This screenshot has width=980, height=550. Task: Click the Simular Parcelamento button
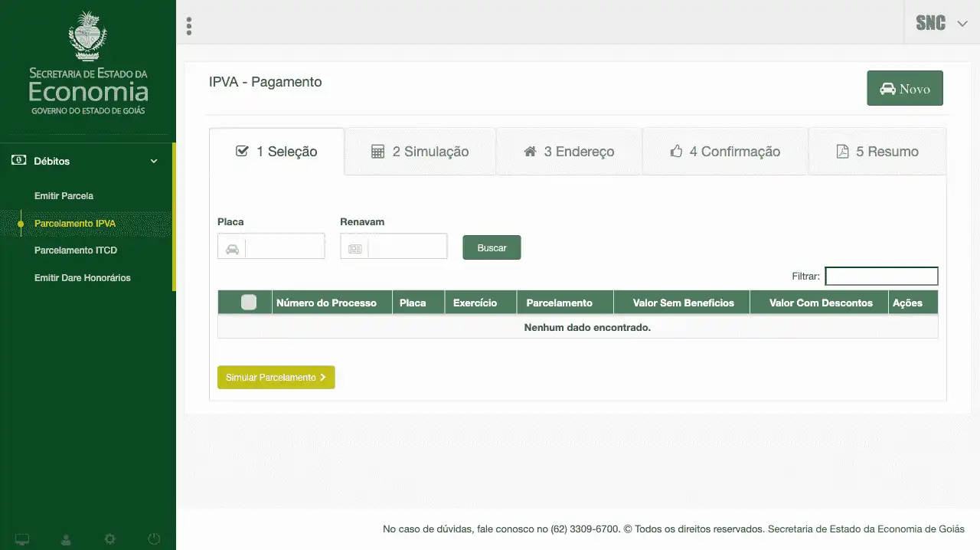[276, 378]
